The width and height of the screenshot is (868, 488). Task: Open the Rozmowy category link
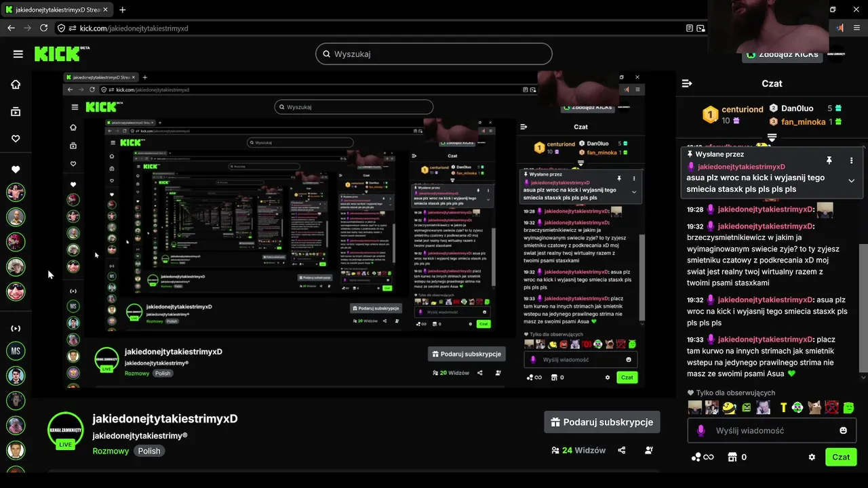[111, 451]
